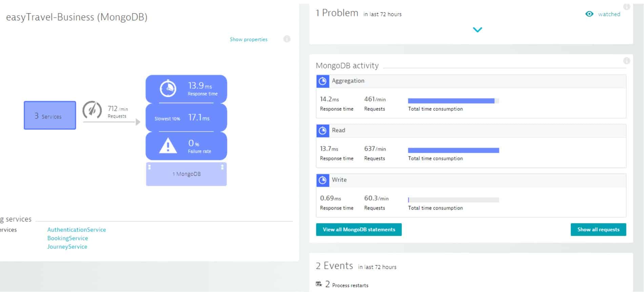Click the easyTravel-Business (MongoDB) title
The width and height of the screenshot is (644, 292).
pyautogui.click(x=77, y=17)
